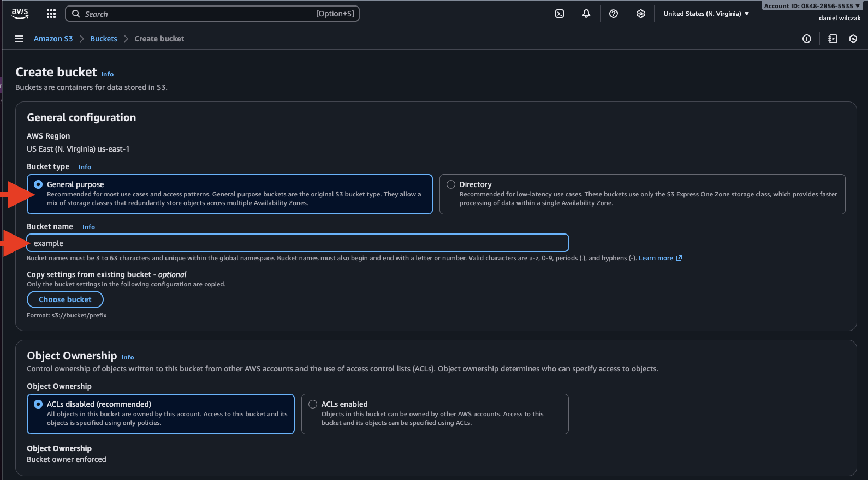The height and width of the screenshot is (480, 868).
Task: Select the Directory bucket type
Action: coord(451,184)
